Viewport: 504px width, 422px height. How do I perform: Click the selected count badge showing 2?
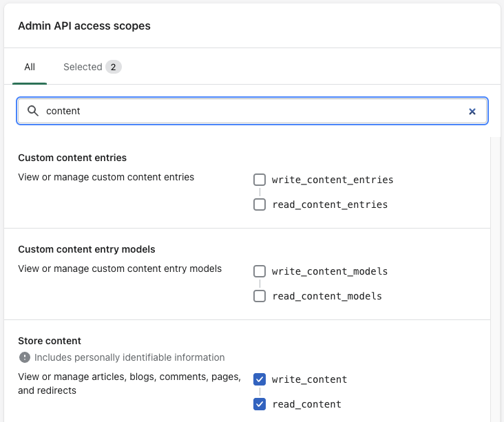pos(114,67)
